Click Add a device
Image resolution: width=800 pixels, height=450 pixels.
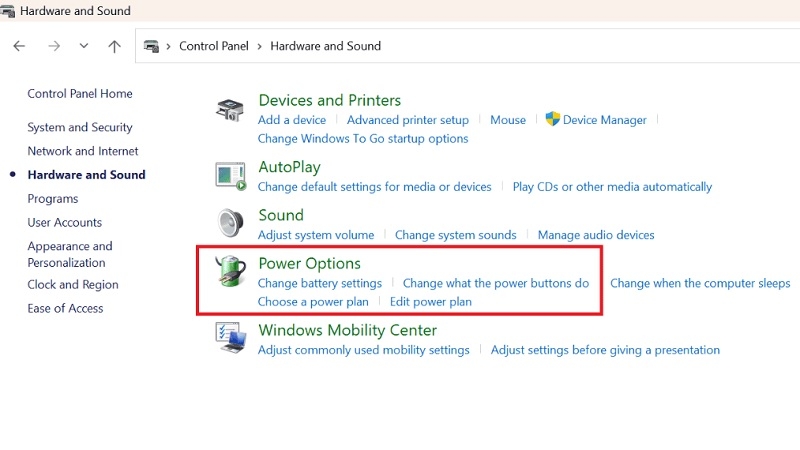[x=292, y=120]
